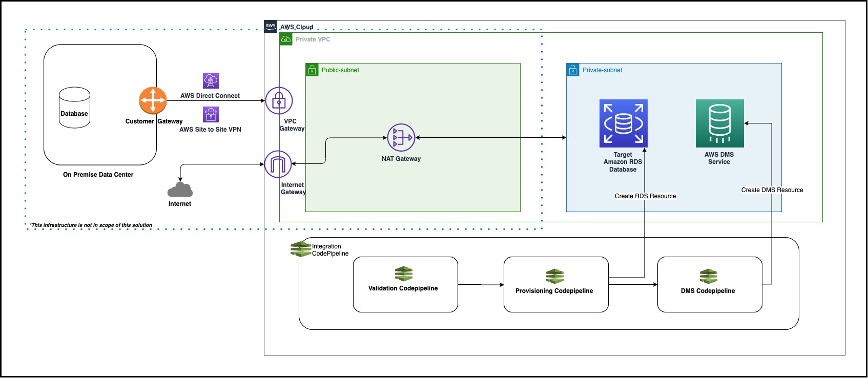Click the Provisioning Codepipeline stack icon
This screenshot has width=868, height=378.
[x=554, y=277]
